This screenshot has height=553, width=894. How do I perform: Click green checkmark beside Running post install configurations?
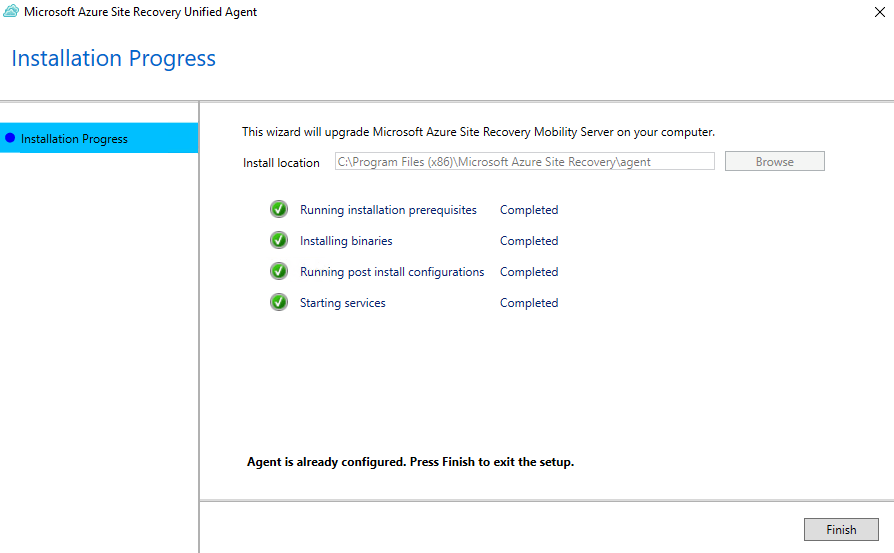[x=279, y=272]
